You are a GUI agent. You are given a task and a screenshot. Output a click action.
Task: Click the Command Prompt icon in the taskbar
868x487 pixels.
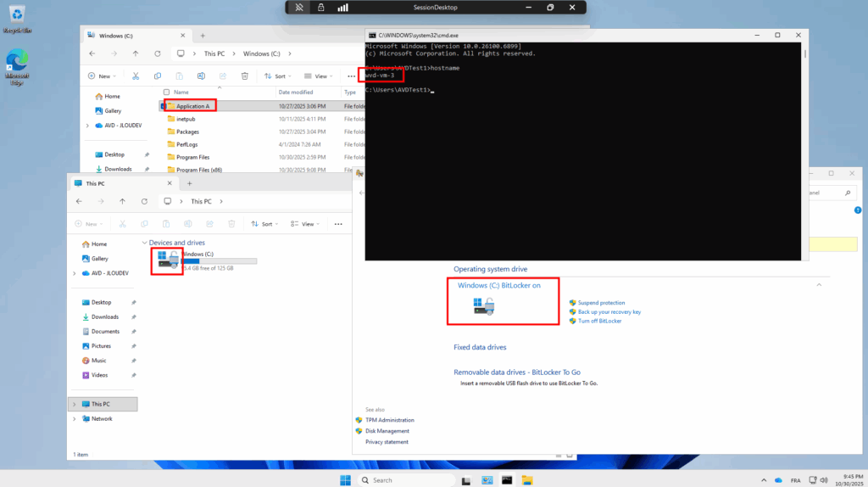click(507, 479)
